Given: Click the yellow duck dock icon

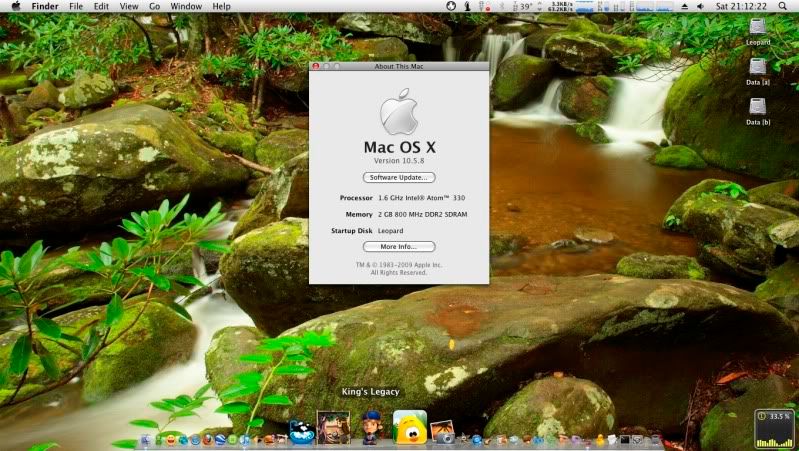Looking at the screenshot, I should 600,439.
